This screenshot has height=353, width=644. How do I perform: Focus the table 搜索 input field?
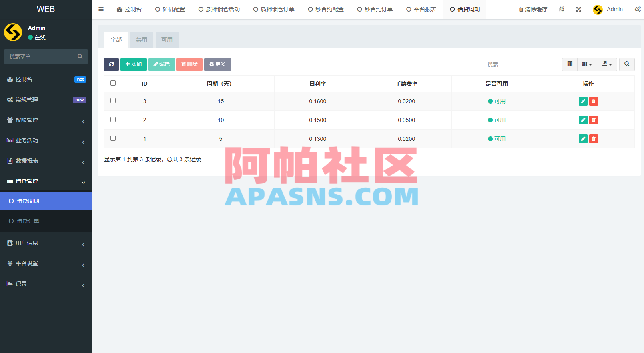pyautogui.click(x=521, y=64)
